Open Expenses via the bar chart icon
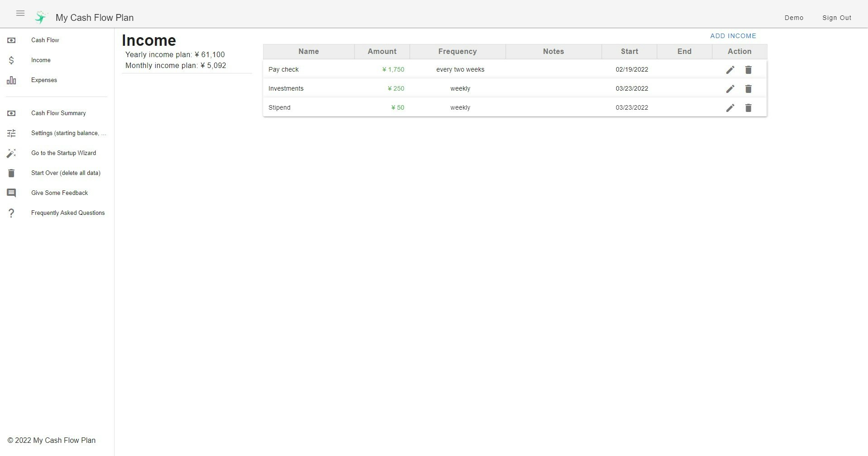Viewport: 868px width, 456px height. coord(11,80)
